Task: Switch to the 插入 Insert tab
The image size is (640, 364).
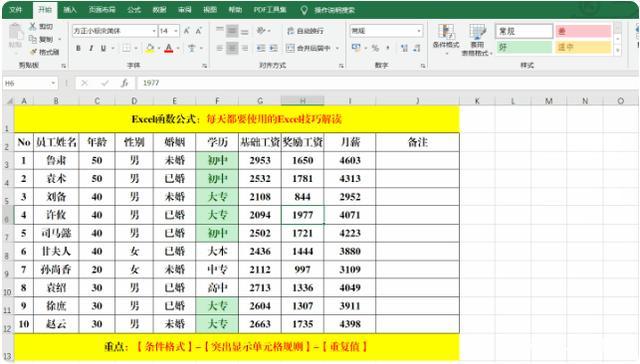Action: 70,9
